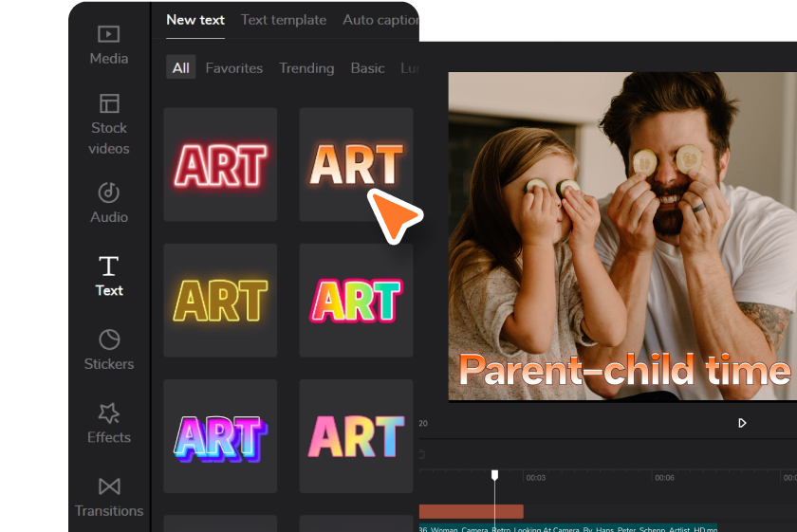Open the Media panel
The image size is (797, 532).
[x=109, y=46]
